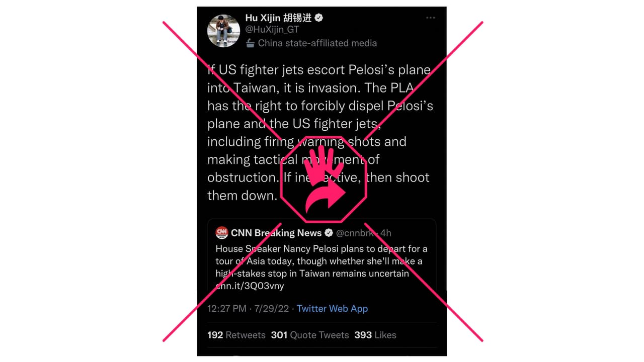Click the CNN Breaking News verified badge
This screenshot has height=362, width=644.
(x=329, y=233)
